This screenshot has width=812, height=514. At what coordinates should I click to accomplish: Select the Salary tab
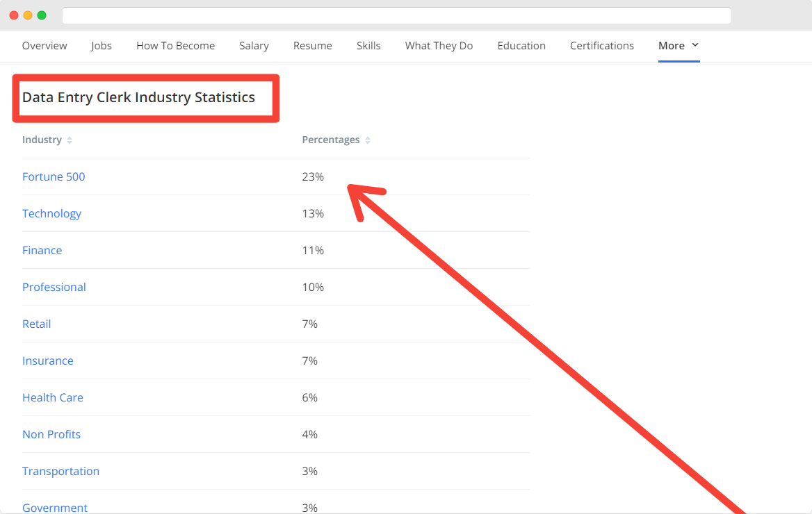pos(254,46)
